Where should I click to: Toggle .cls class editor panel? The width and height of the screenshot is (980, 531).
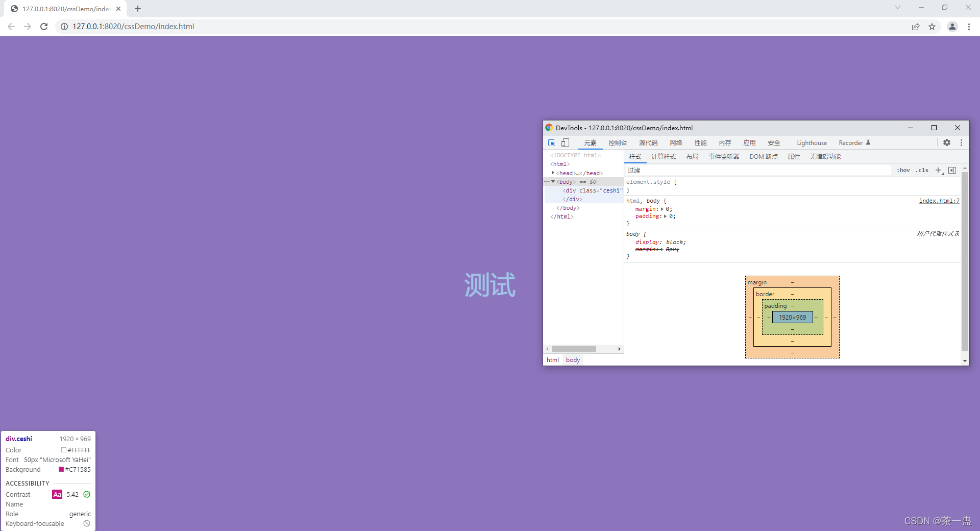(922, 171)
